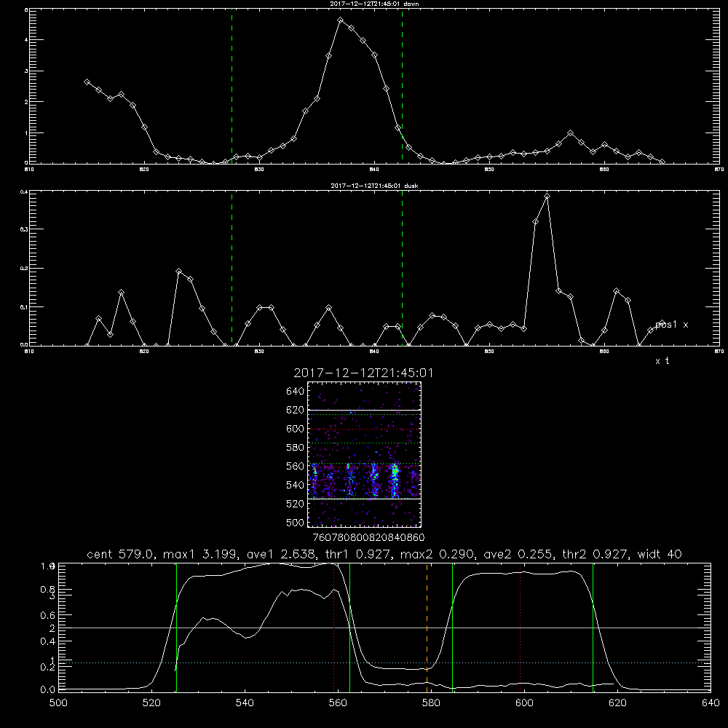Viewport: 728px width, 728px height.
Task: Open the color spectrogram image thumbnail
Action: (364, 454)
